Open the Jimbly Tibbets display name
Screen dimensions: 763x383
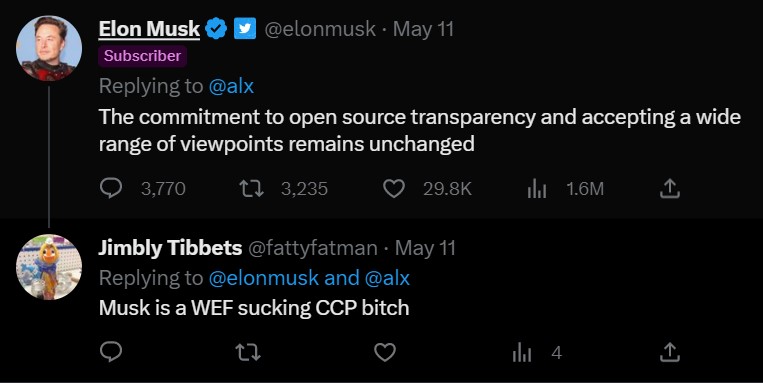coord(170,248)
